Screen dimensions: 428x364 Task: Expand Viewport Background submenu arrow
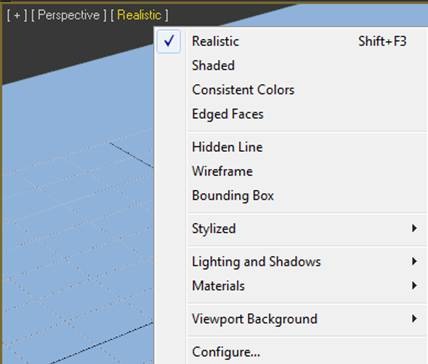[x=414, y=318]
